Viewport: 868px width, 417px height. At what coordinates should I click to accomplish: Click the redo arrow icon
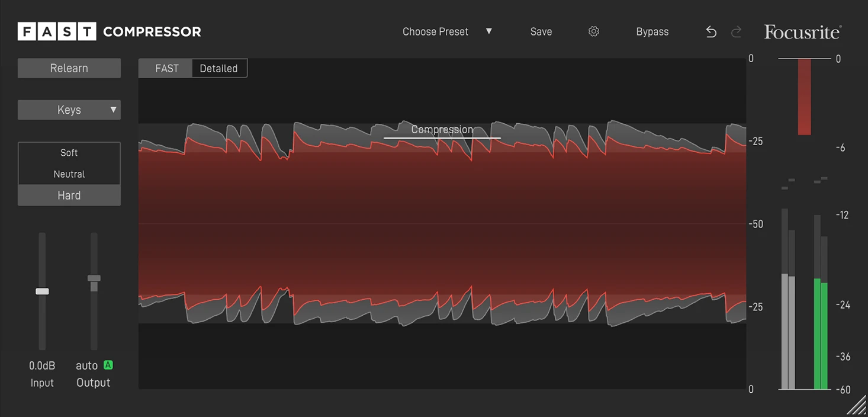737,32
